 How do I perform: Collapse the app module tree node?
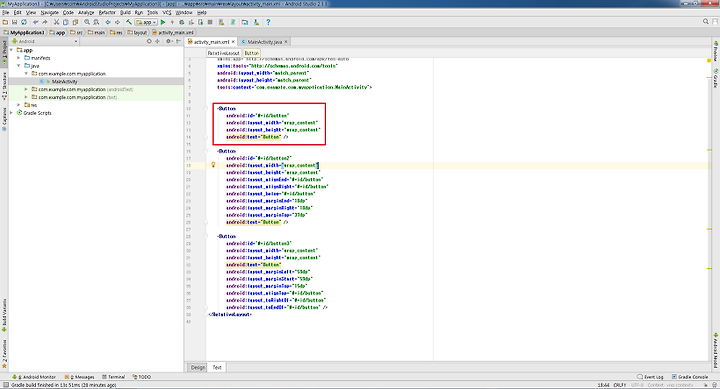tap(11, 50)
